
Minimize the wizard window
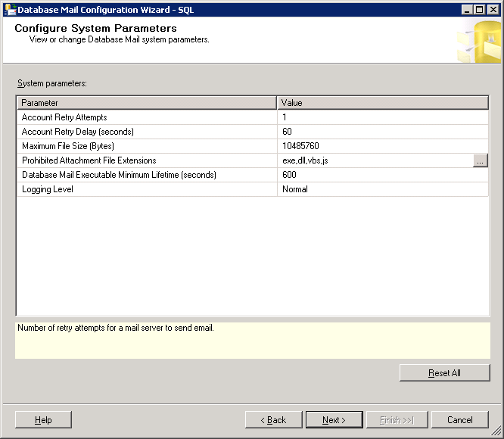(x=467, y=9)
